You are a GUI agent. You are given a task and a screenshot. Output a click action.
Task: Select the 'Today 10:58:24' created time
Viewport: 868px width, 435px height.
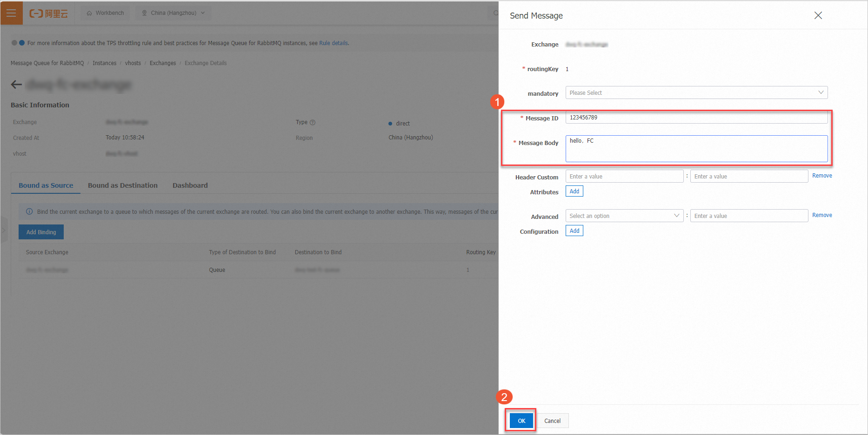click(x=125, y=138)
